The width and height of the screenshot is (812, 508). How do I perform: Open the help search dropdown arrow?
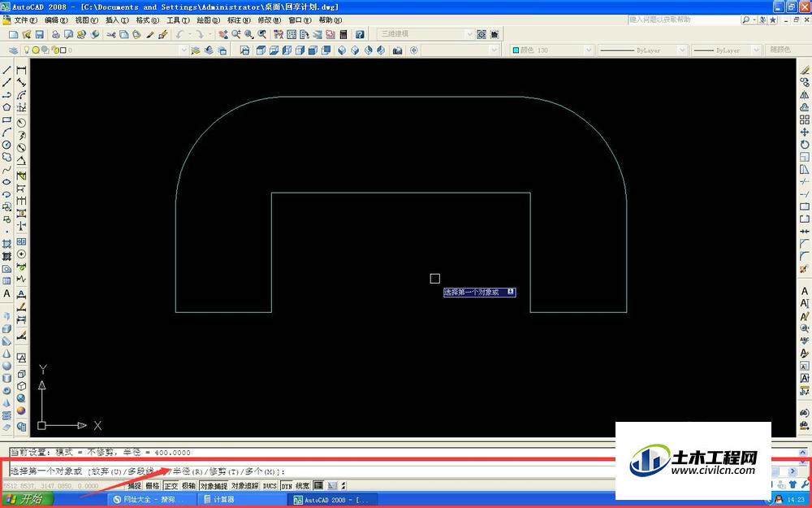click(x=754, y=20)
